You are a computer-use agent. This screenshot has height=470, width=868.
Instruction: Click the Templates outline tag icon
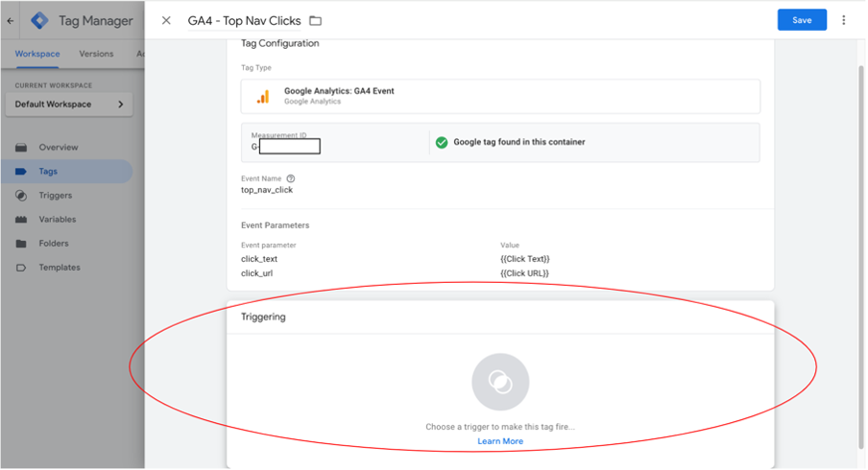coord(21,268)
